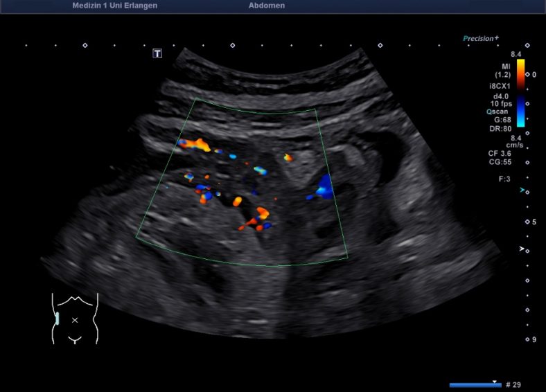Click the blue-cyan Doppler color bar

click(x=520, y=112)
